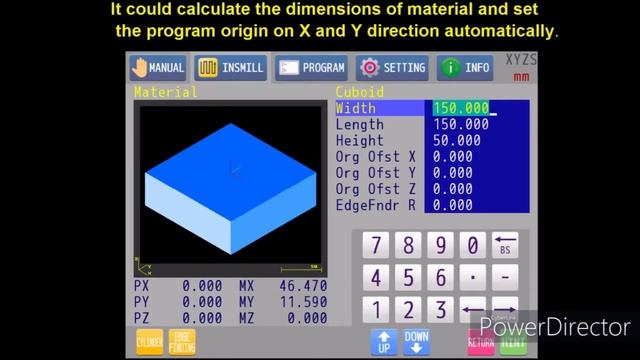Choose the CYLINDER material shape button

click(149, 342)
